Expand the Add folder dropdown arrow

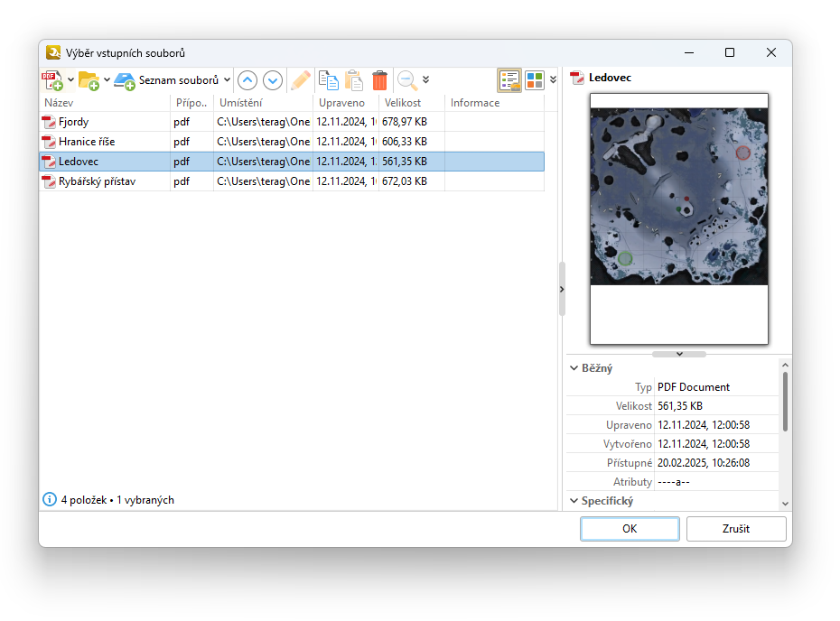(107, 79)
